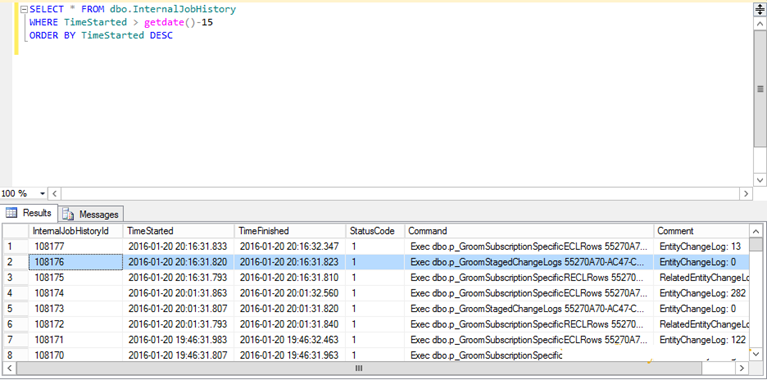Click editor horizontal scroll left arrow
The width and height of the screenshot is (767, 380).
click(54, 194)
